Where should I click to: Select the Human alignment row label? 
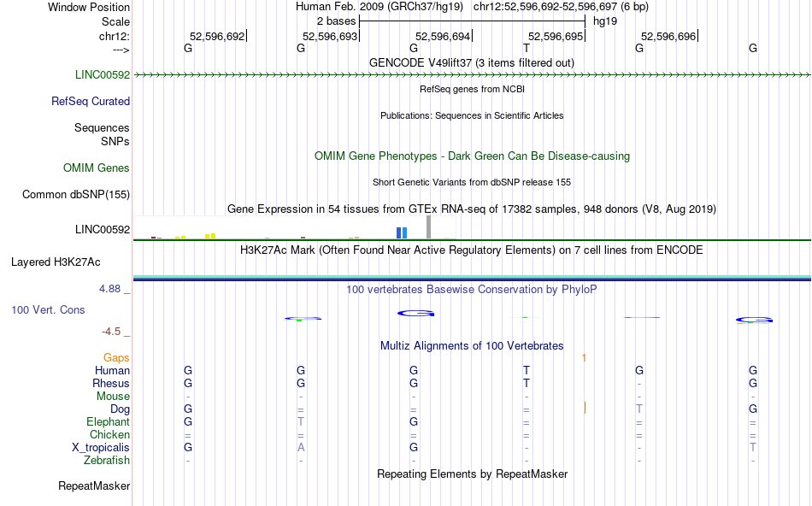112,370
